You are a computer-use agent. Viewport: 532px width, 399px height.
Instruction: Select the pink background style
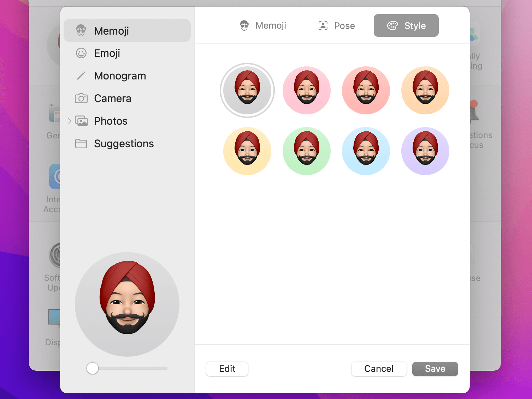[x=306, y=90]
